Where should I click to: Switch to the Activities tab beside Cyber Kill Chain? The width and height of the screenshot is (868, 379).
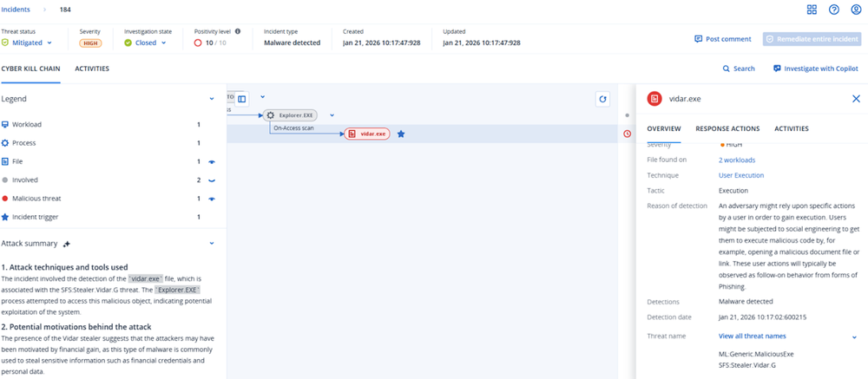tap(92, 69)
